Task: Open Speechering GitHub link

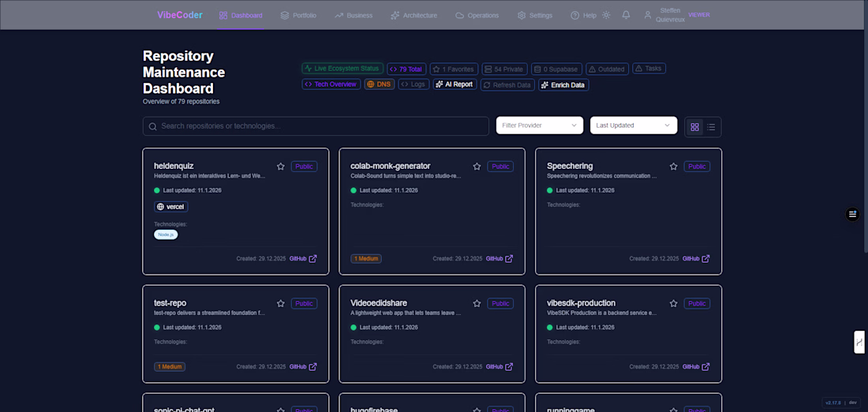Action: (696, 259)
